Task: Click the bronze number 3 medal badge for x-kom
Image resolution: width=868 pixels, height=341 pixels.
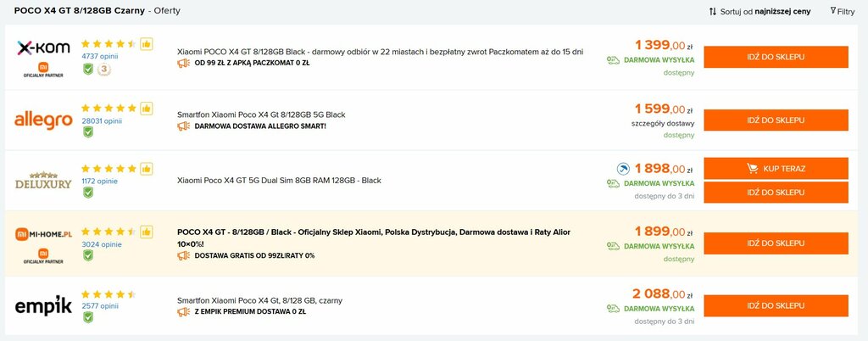Action: click(103, 70)
